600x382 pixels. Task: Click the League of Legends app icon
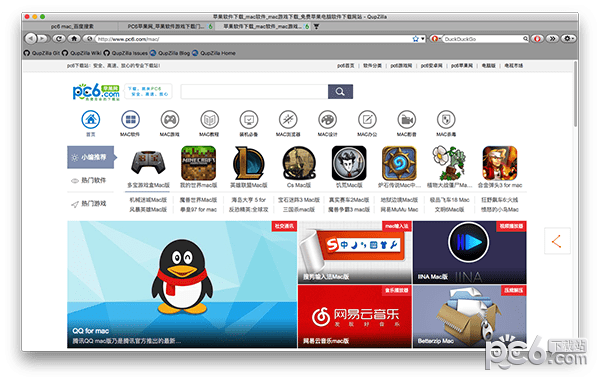(x=249, y=163)
